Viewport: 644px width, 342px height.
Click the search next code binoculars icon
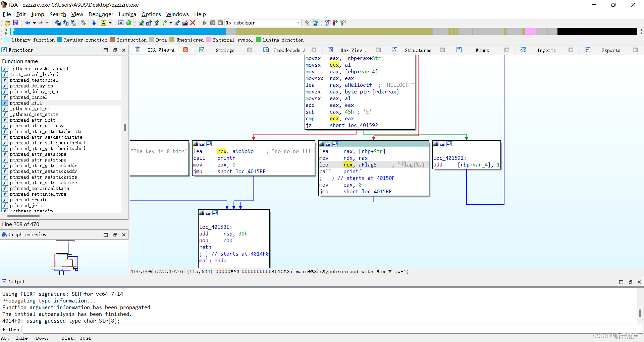(x=58, y=23)
